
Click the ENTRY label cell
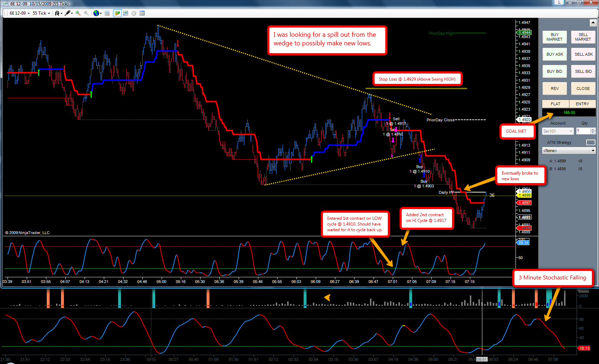tap(582, 104)
